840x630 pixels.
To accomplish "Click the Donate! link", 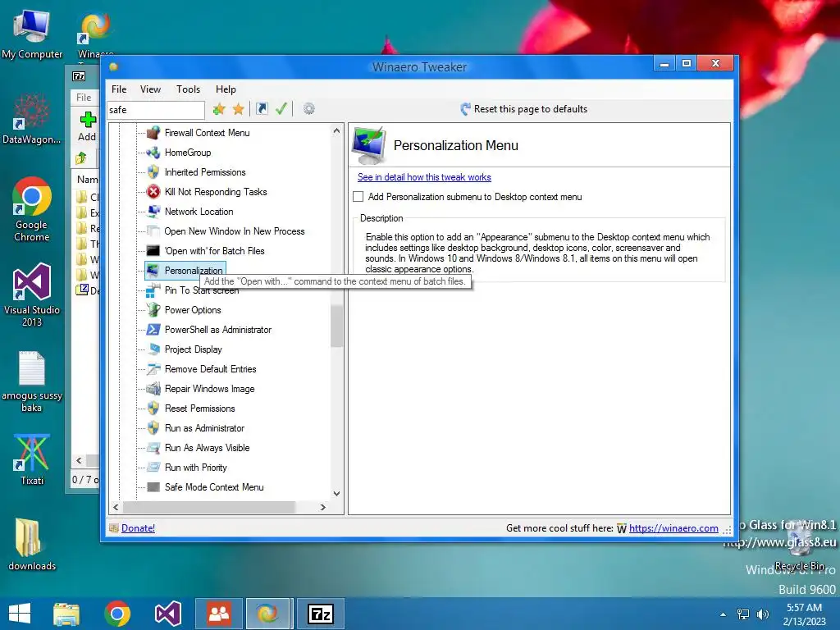I will pos(138,528).
